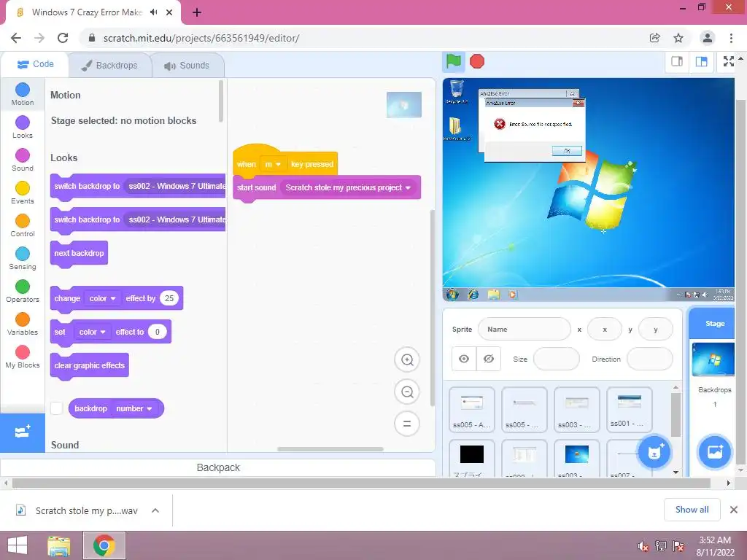Expand the downloaded wav file options chevron
This screenshot has width=747, height=560.
155,510
